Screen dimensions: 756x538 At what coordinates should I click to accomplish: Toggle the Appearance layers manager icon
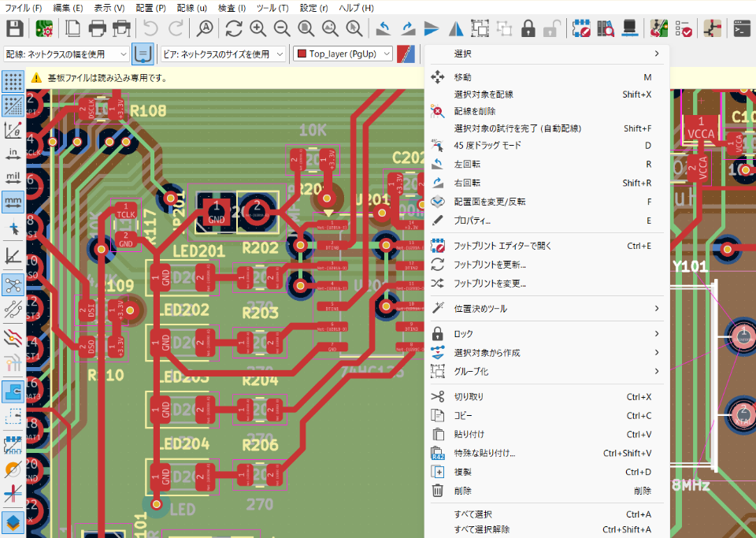(13, 521)
